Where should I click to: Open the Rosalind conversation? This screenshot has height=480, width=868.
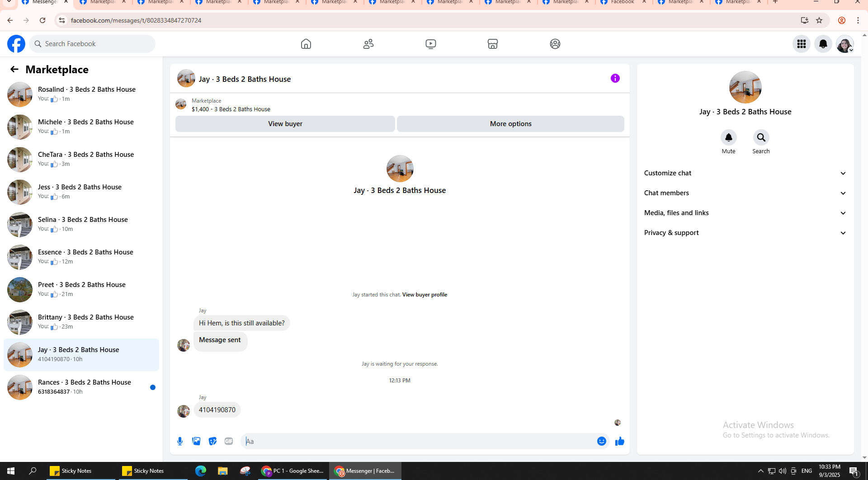(81, 94)
